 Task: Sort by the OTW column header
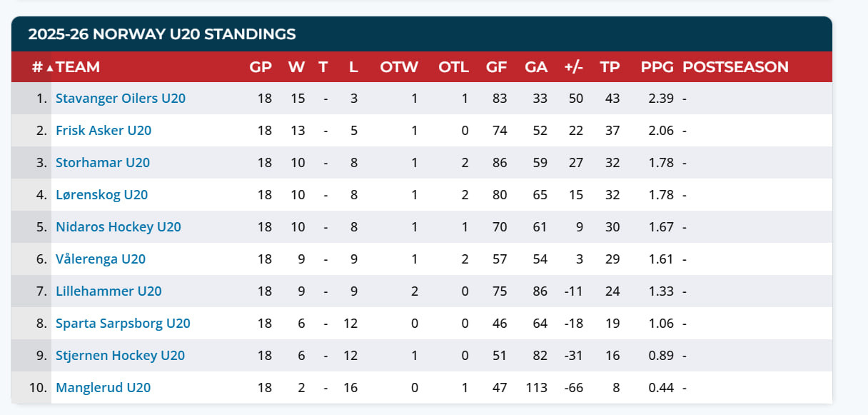tap(399, 67)
